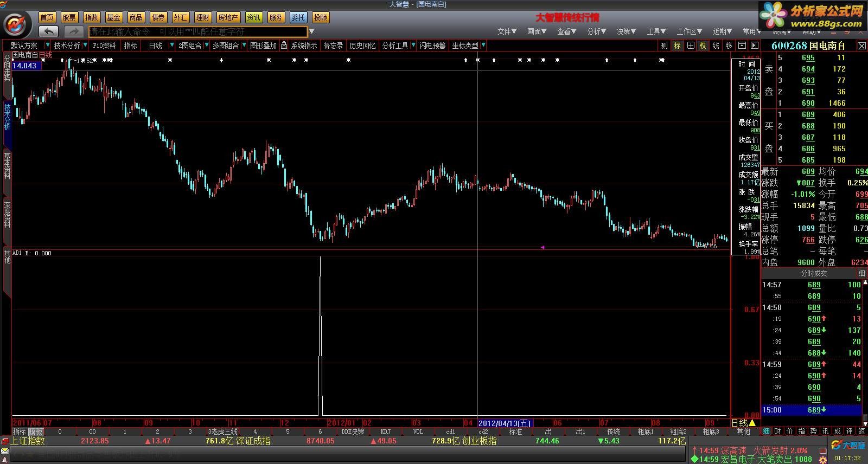Expand the 日线 period dropdown arrow
Screen dimensions: 868x464
(x=173, y=45)
